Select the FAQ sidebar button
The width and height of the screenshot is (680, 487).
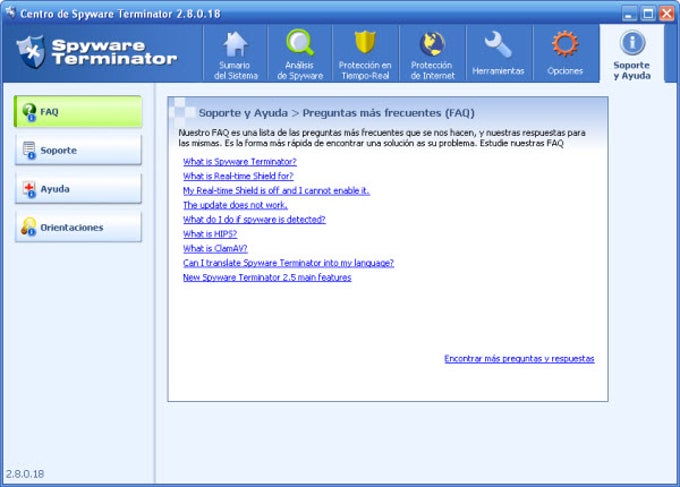pos(78,112)
